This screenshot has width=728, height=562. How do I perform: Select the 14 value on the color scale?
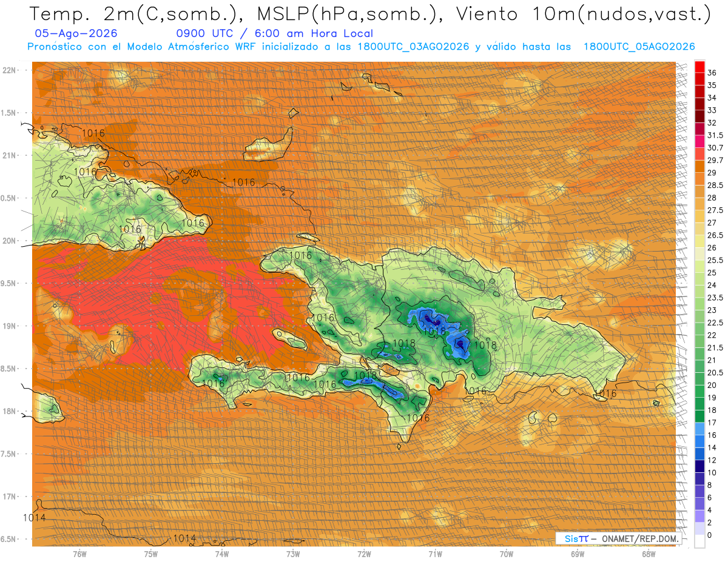tap(712, 447)
